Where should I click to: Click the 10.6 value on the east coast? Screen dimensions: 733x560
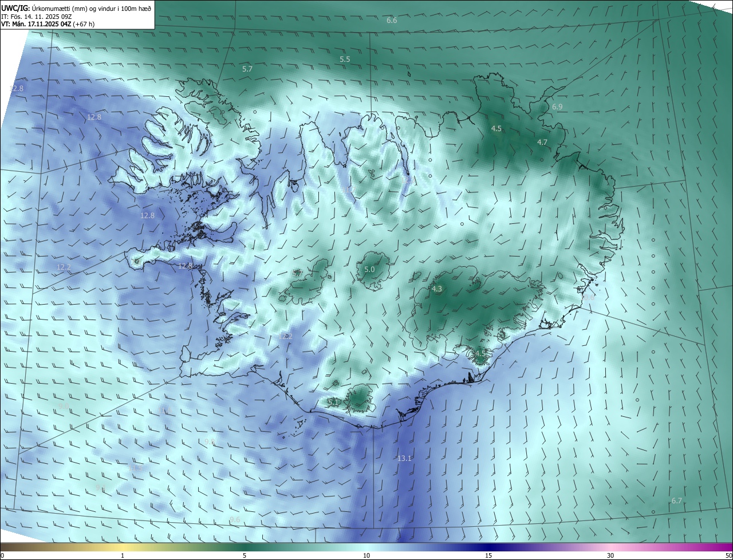click(588, 297)
